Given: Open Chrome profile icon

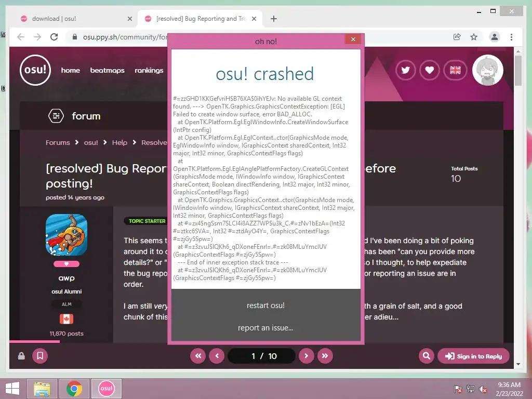Looking at the screenshot, I should (495, 37).
